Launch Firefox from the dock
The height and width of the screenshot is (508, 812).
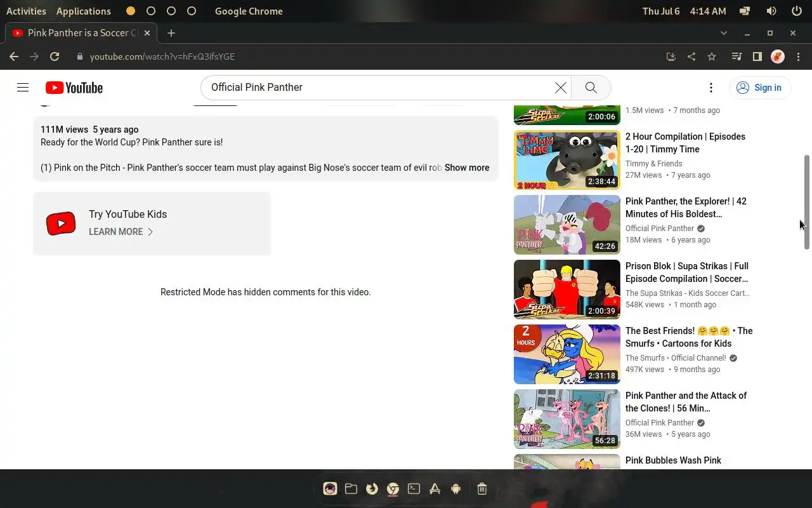(x=372, y=488)
